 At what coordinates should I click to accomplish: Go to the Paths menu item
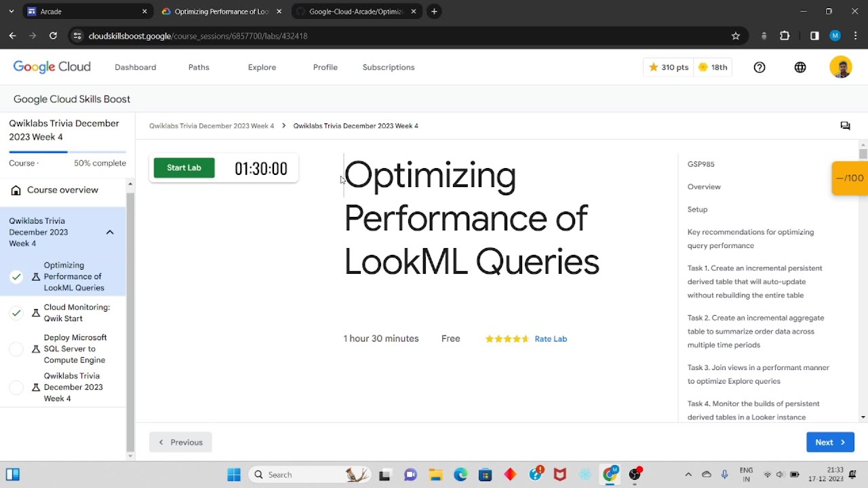click(x=199, y=67)
